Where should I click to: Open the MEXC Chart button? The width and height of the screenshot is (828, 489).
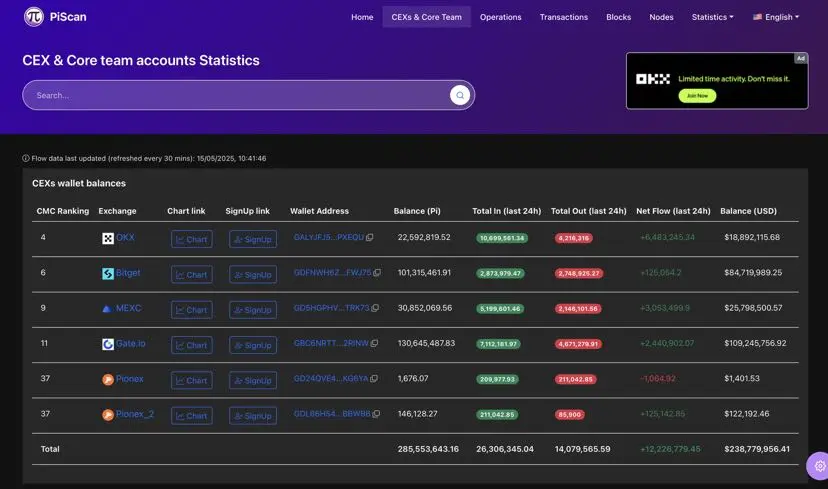pyautogui.click(x=192, y=310)
